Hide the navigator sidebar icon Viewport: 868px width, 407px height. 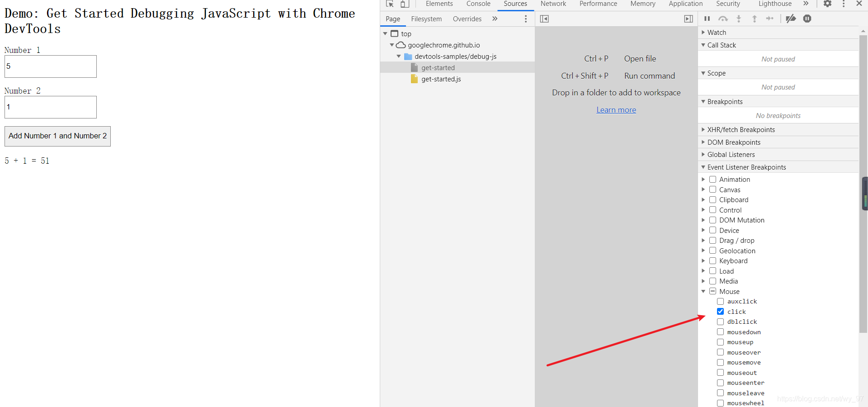coord(544,19)
